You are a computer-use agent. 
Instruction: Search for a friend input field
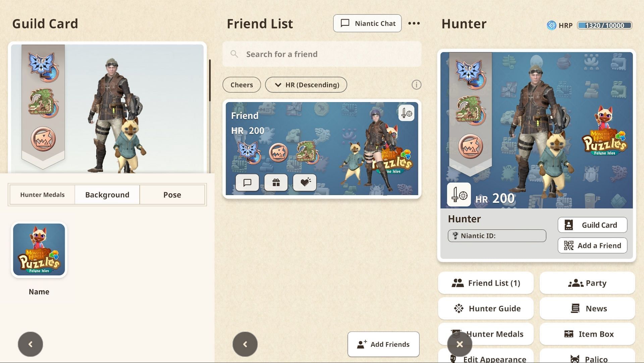[x=322, y=54]
